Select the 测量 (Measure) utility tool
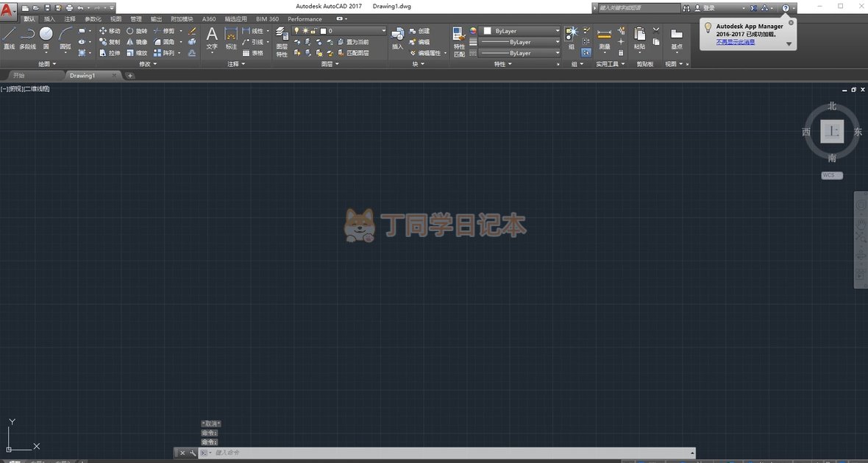868x463 pixels. coord(604,38)
